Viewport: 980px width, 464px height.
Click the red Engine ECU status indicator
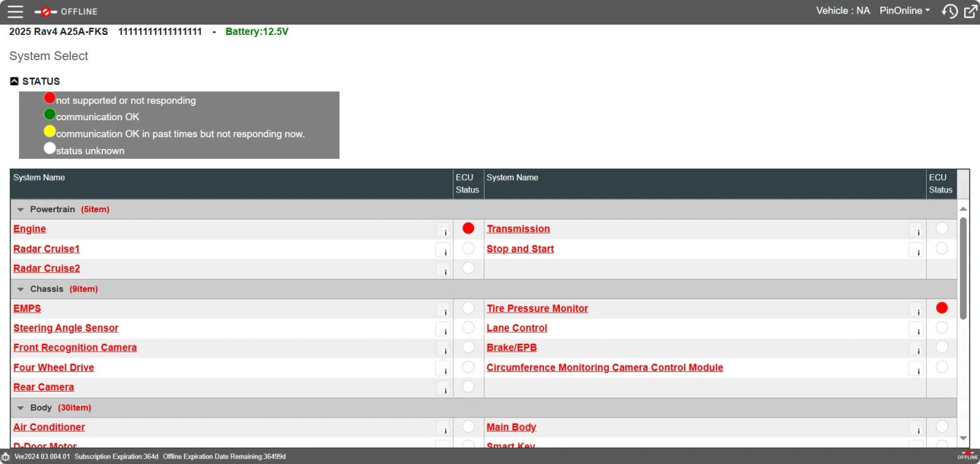469,229
